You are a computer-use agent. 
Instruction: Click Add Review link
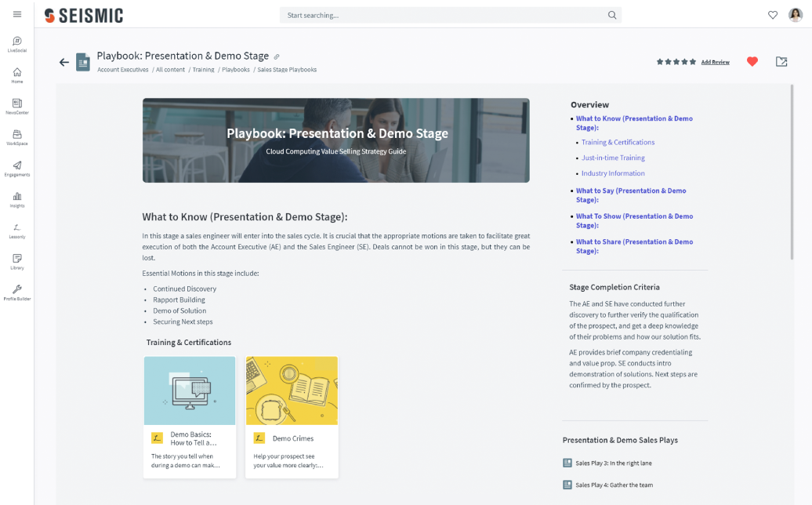click(715, 62)
